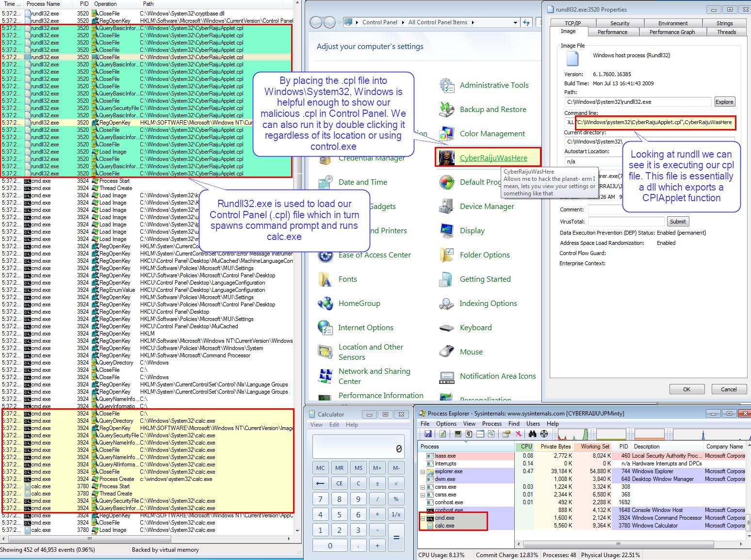Open Keyboard icon in Control Panel
Image resolution: width=751 pixels, height=560 pixels.
click(446, 328)
